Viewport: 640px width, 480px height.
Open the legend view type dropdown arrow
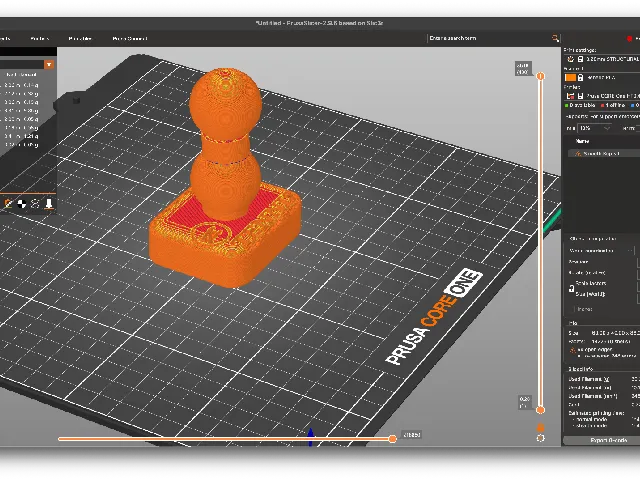(49, 64)
